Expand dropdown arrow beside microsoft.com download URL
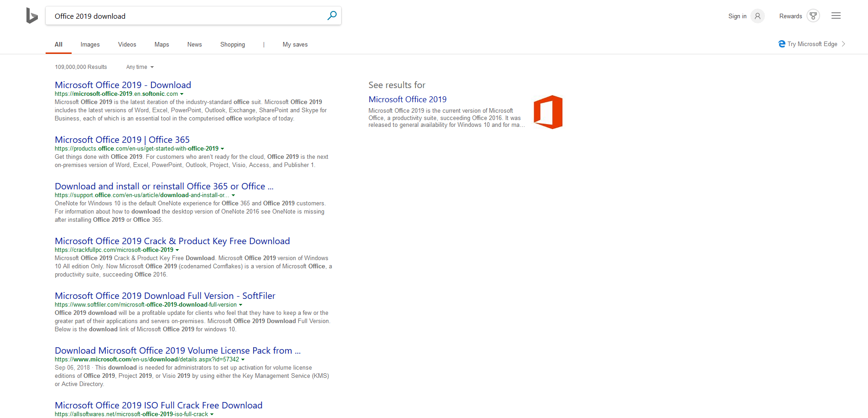This screenshot has height=418, width=868. click(x=243, y=360)
